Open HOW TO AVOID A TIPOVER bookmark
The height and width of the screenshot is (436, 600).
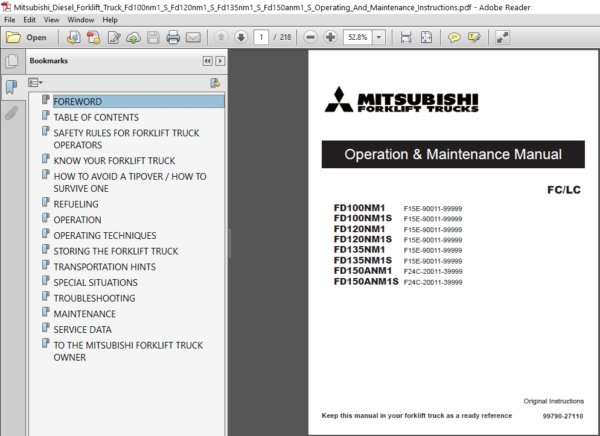click(x=130, y=182)
